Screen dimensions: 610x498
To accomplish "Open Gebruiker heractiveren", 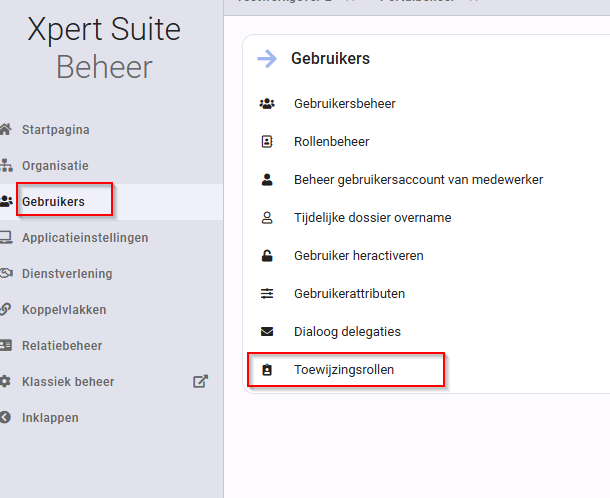I will click(x=359, y=256).
